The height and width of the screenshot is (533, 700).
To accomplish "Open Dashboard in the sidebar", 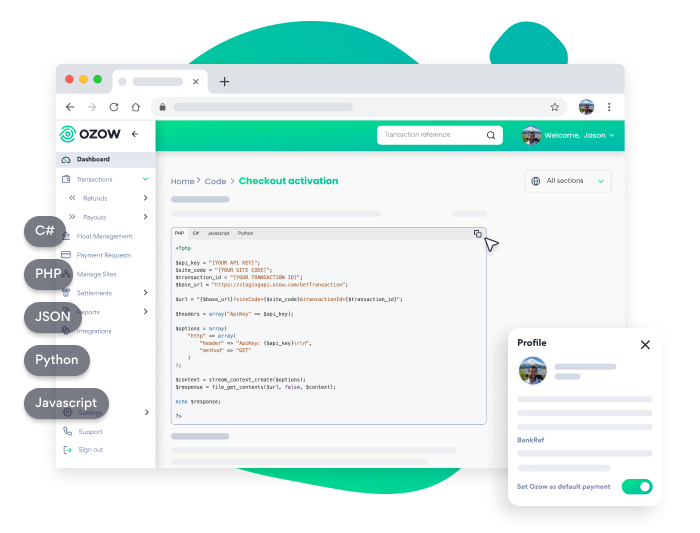I will 93,160.
